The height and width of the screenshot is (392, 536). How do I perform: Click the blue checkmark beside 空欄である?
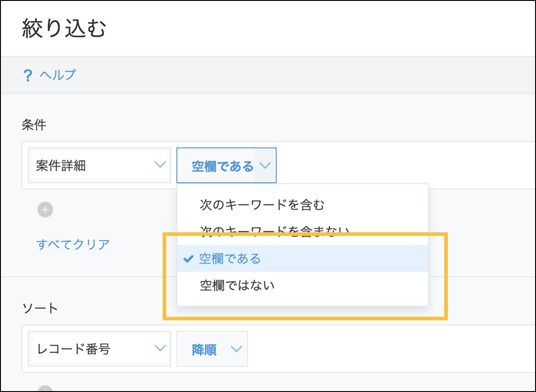coord(188,259)
